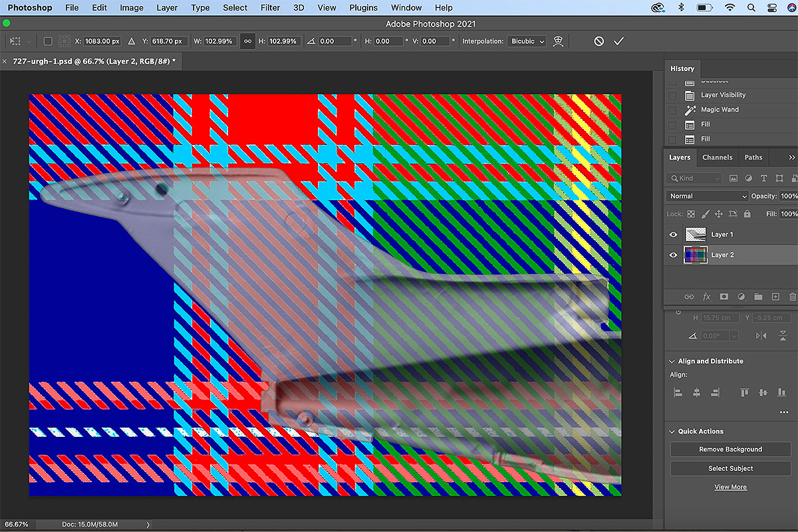The height and width of the screenshot is (532, 798).
Task: Cancel the transform with the circle-slash icon
Action: click(x=599, y=41)
